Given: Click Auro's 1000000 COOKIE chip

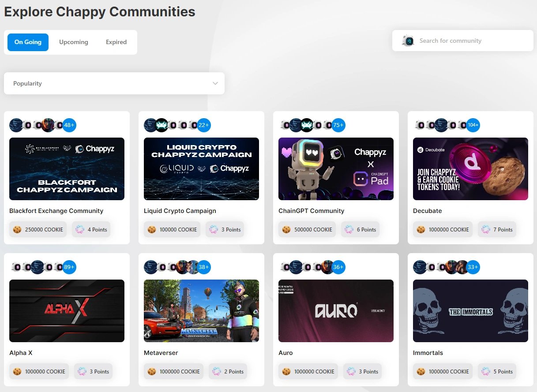Looking at the screenshot, I should pyautogui.click(x=308, y=371).
